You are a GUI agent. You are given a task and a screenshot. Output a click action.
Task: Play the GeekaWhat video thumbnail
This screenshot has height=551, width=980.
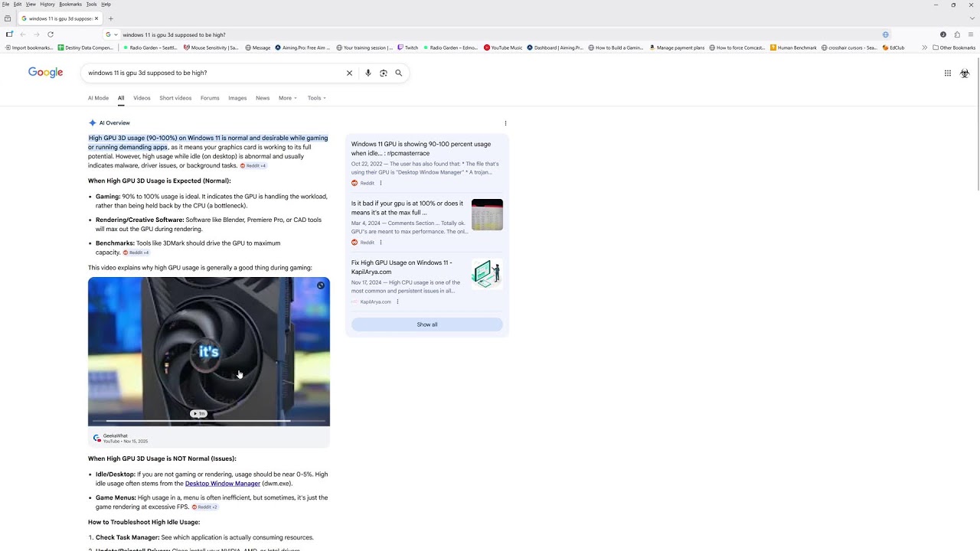pos(209,351)
